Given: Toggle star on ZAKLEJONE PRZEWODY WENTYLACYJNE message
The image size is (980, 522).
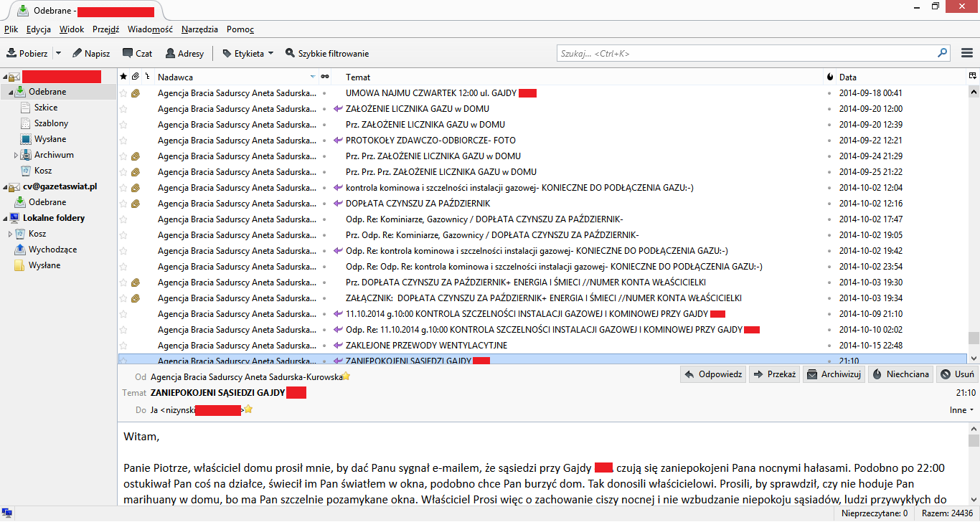Looking at the screenshot, I should click(123, 346).
